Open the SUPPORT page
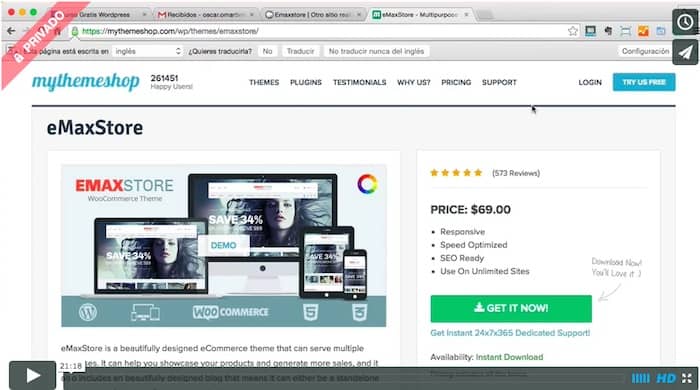Viewport: 700px width, 390px height. (499, 83)
